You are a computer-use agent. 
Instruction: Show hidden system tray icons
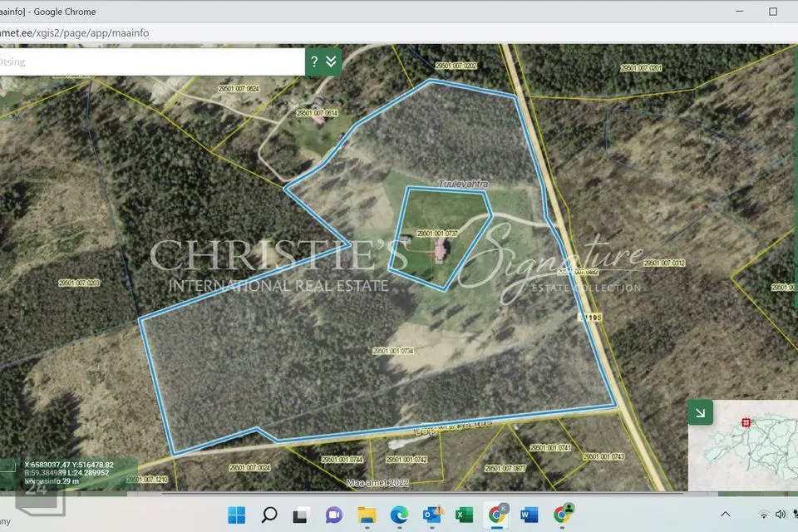click(x=725, y=515)
